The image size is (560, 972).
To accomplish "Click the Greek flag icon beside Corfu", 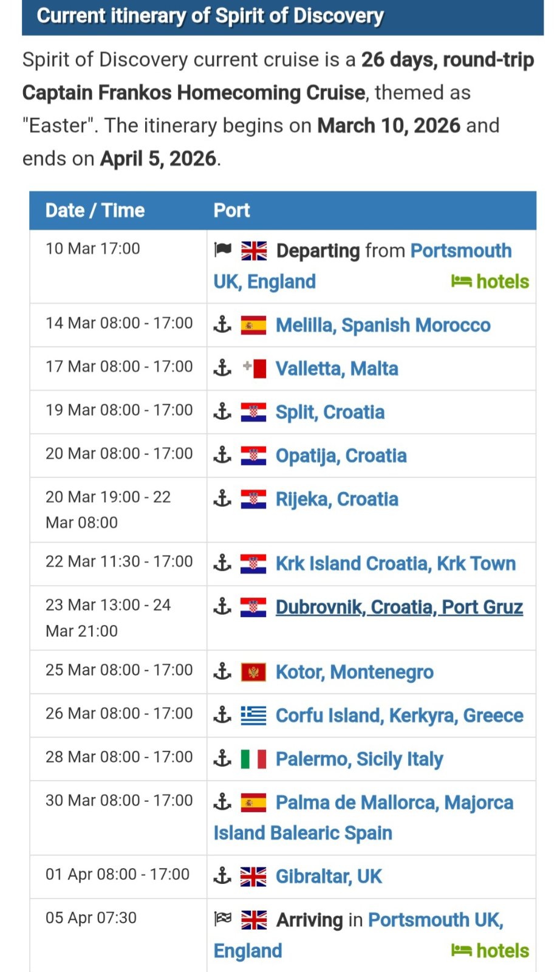I will 253,716.
